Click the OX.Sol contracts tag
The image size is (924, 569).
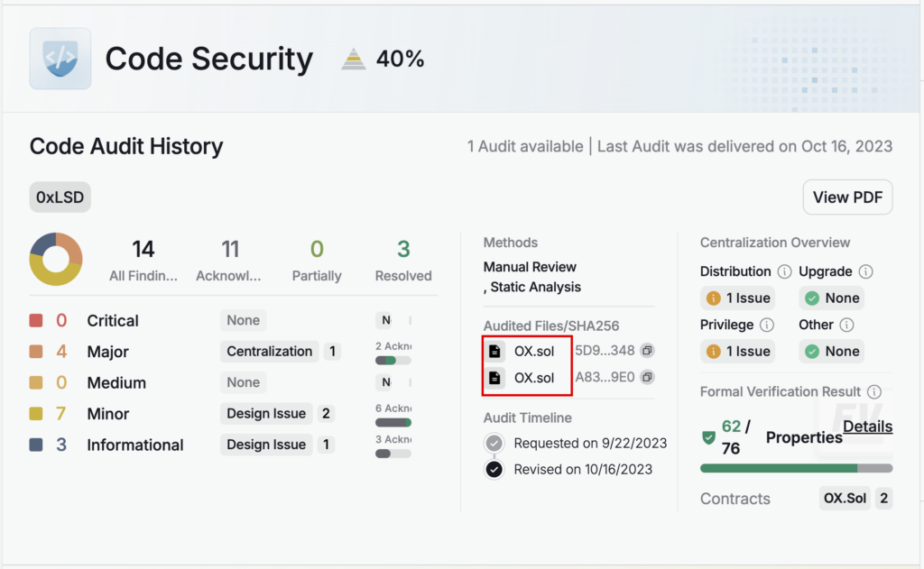(845, 499)
